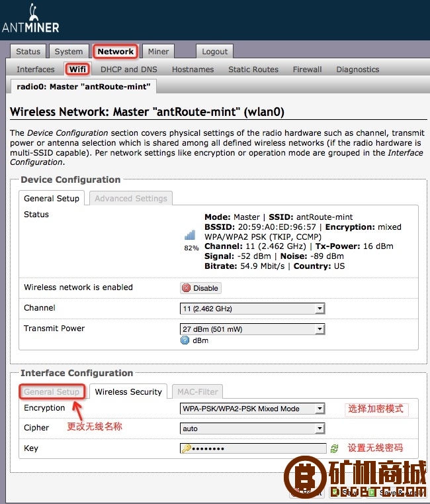The width and height of the screenshot is (430, 504).
Task: Click the BSSID 20:59:A0:ED:96:57 text
Action: pyautogui.click(x=261, y=227)
